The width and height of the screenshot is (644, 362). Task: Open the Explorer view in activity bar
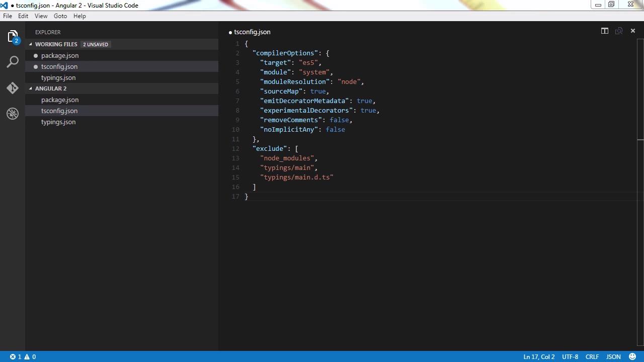[13, 37]
